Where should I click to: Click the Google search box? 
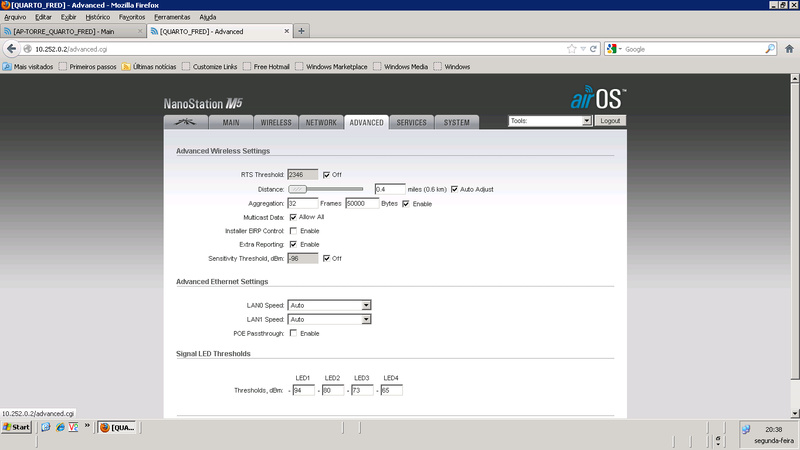coord(693,49)
